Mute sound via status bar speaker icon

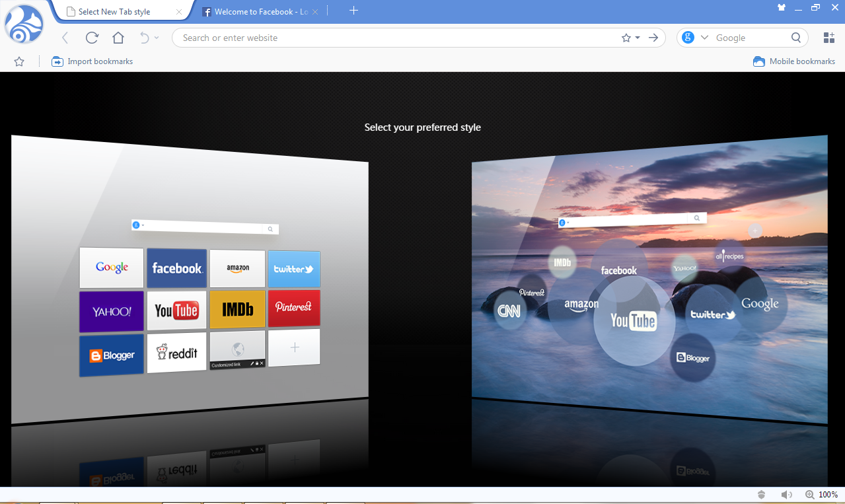tap(786, 495)
